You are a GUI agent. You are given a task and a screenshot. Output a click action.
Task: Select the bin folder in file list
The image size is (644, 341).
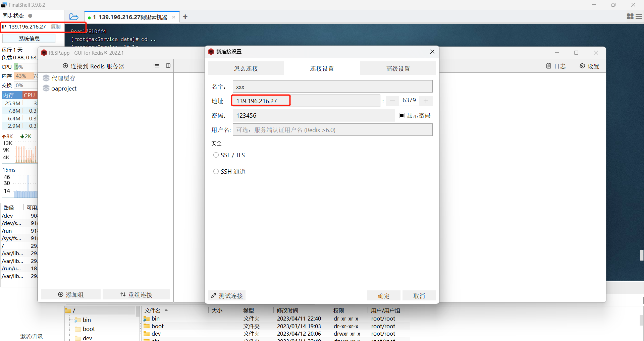[156, 319]
